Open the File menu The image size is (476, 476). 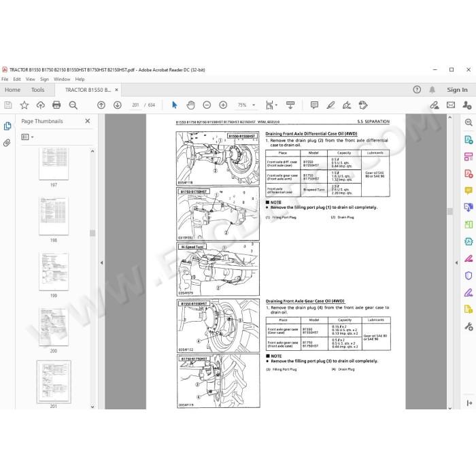[5, 80]
